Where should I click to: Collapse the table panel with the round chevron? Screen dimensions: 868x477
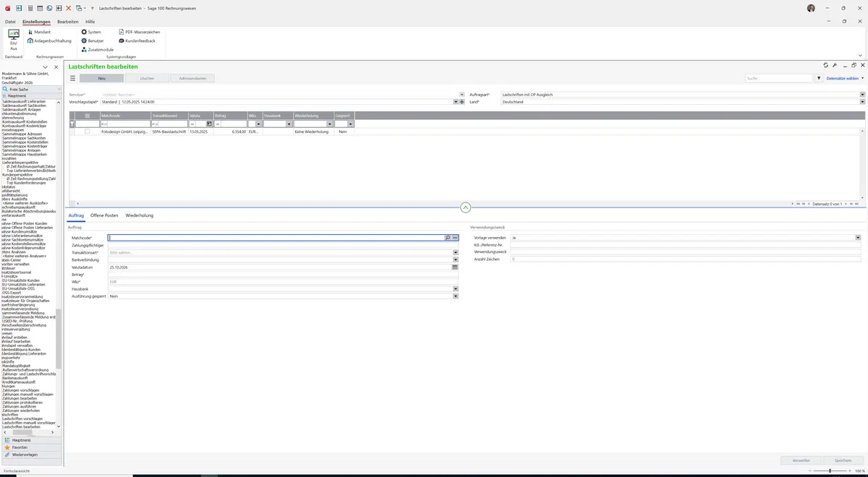coord(465,207)
